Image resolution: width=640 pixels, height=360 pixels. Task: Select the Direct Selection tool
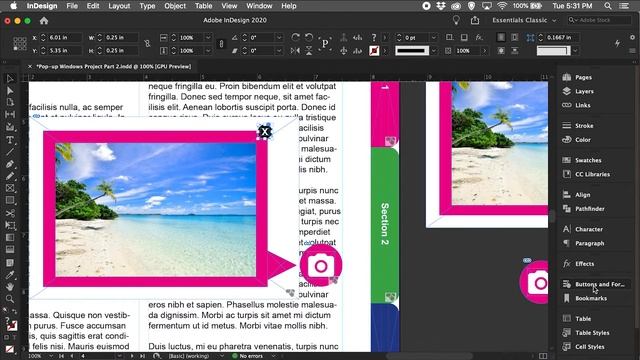coord(10,90)
